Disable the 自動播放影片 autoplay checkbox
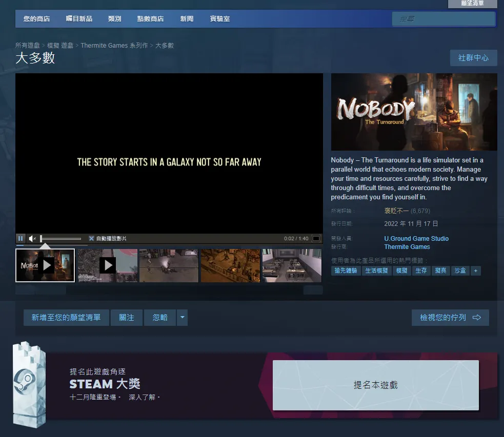This screenshot has height=437, width=504. pos(91,239)
